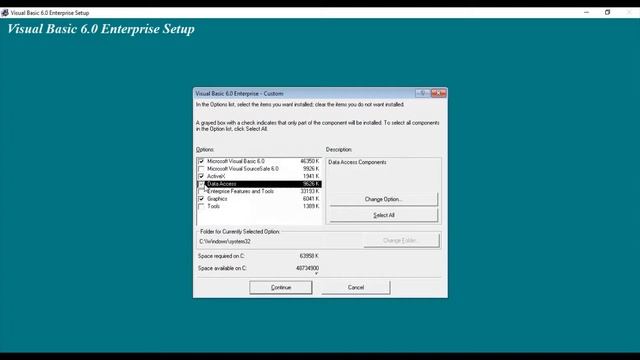640x360 pixels.
Task: Select the Enterprise Features and Tools row label
Action: pyautogui.click(x=241, y=191)
